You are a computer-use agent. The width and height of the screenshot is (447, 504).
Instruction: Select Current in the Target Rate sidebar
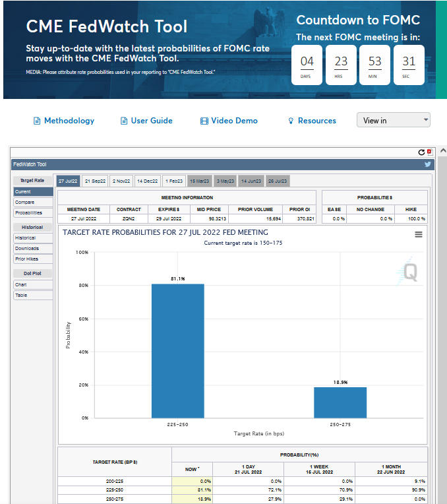coord(33,191)
